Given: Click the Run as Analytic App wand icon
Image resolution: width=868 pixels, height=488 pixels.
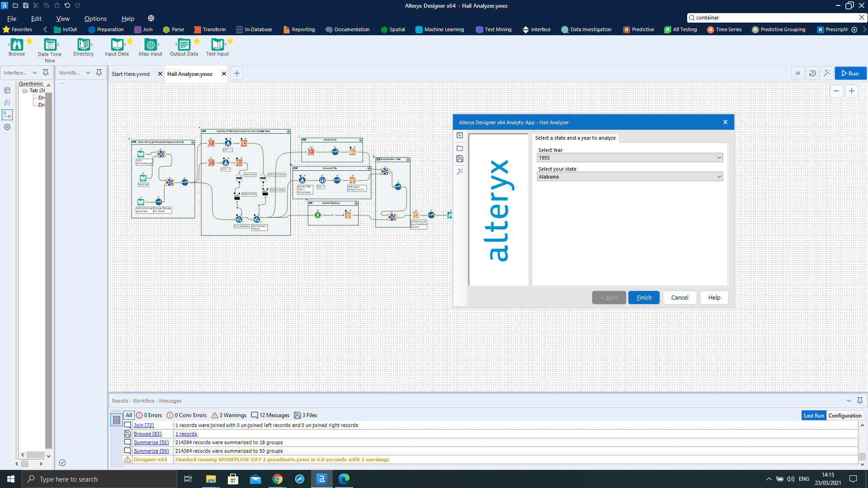Looking at the screenshot, I should [827, 73].
